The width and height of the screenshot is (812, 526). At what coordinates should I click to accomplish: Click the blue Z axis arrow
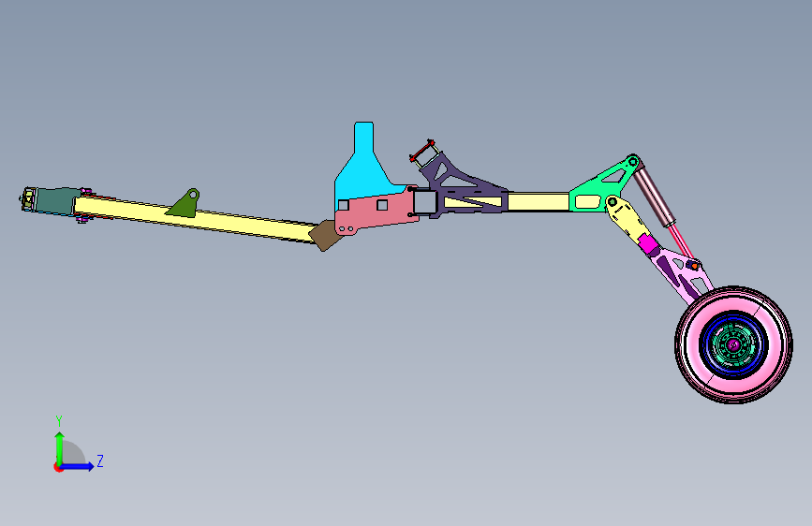coord(78,466)
